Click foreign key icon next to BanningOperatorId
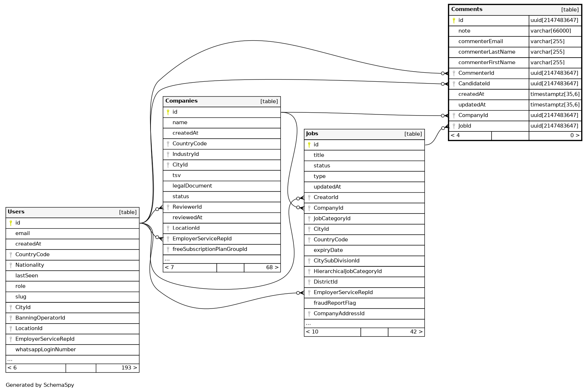The image size is (588, 392). (11, 318)
